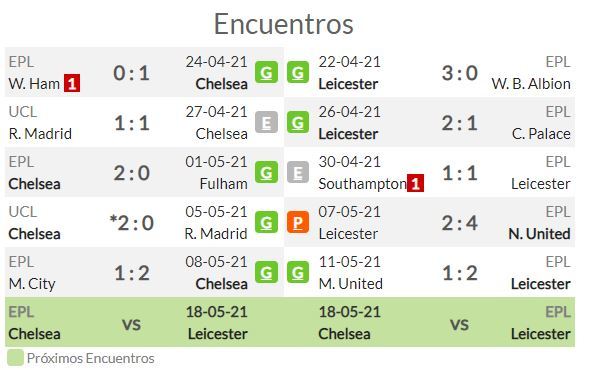
Task: Click the green Próximos Encuentros legend swatch
Action: (15, 358)
